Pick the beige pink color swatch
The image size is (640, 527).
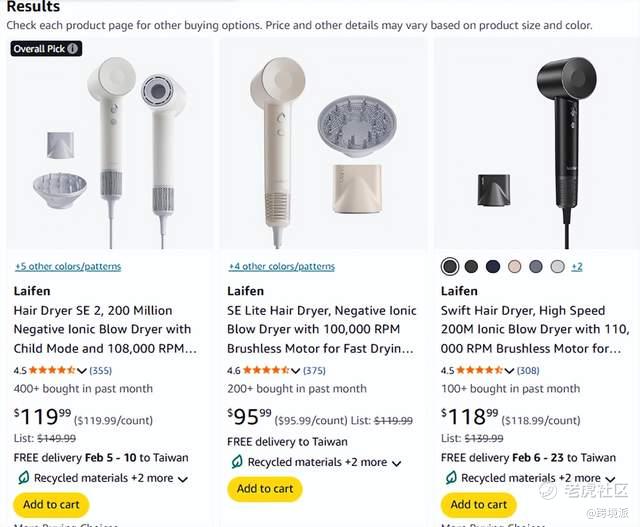(x=514, y=267)
